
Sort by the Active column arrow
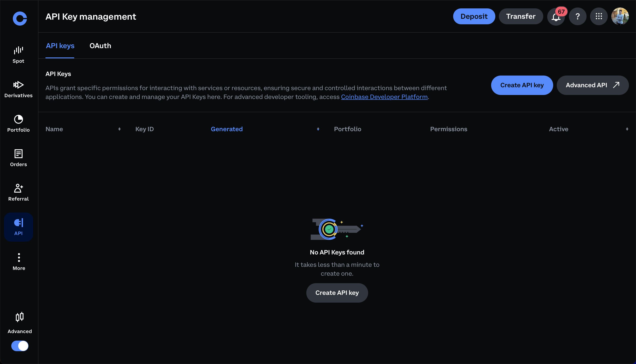pos(627,129)
